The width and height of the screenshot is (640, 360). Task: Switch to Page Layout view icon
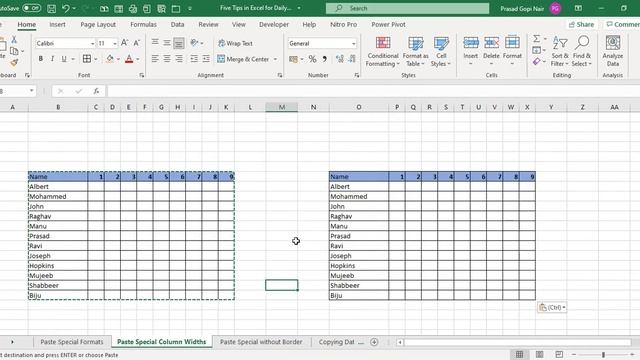pyautogui.click(x=539, y=354)
